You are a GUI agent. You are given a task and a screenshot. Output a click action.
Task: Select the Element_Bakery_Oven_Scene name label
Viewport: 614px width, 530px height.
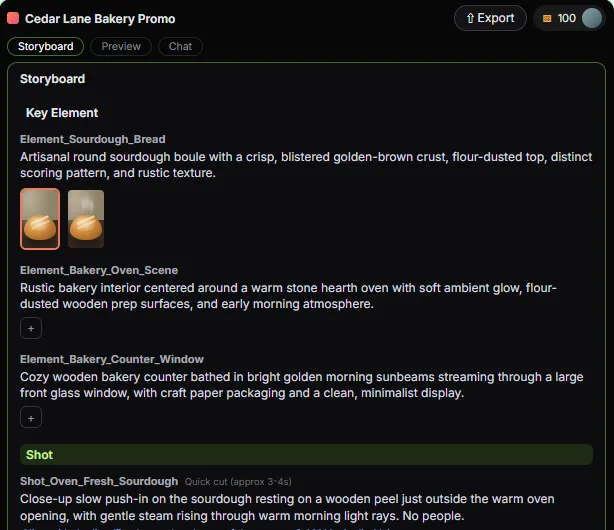coord(99,270)
